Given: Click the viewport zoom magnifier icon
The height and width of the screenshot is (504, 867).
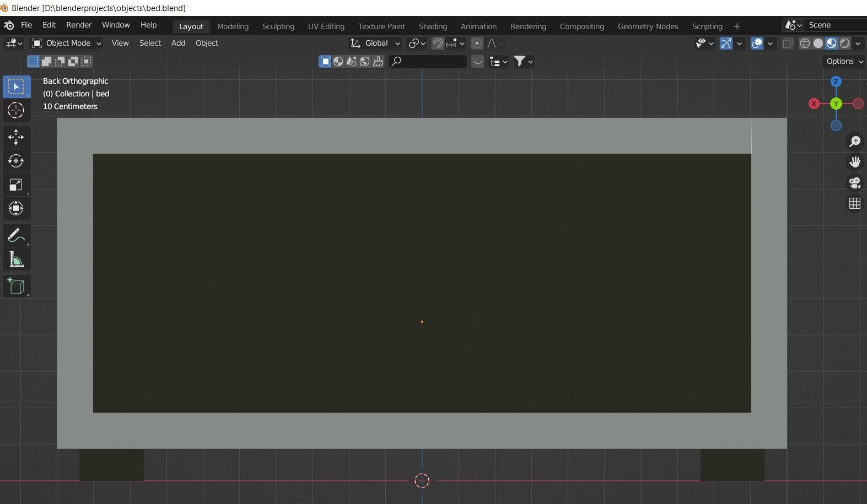Looking at the screenshot, I should [x=855, y=142].
